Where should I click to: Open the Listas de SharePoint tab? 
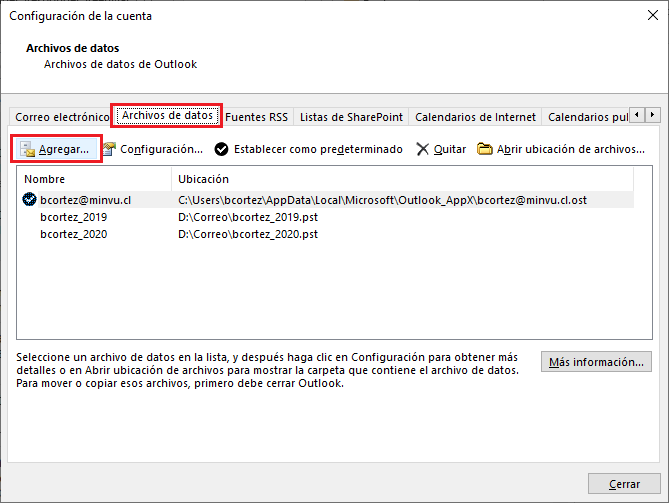coord(351,117)
